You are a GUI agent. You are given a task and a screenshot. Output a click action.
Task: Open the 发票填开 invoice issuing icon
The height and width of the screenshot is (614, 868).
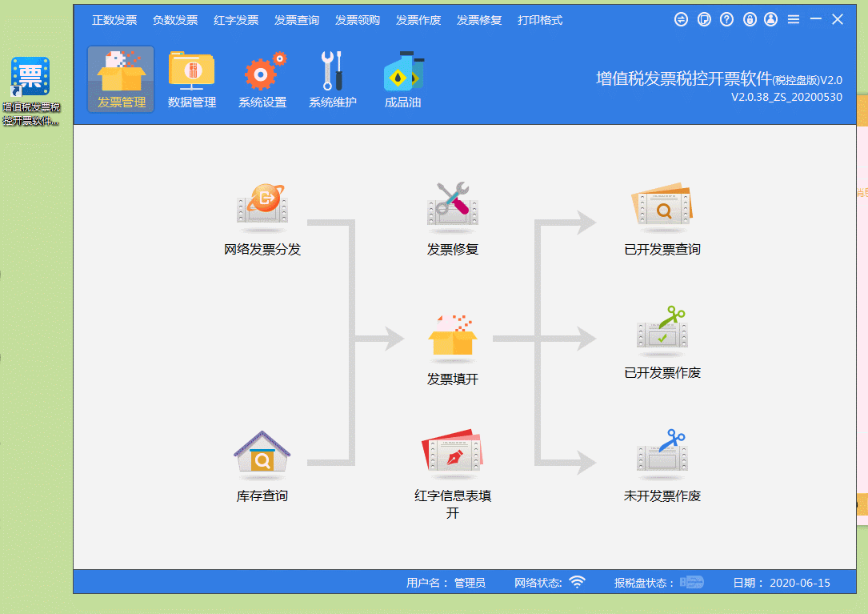pyautogui.click(x=453, y=336)
